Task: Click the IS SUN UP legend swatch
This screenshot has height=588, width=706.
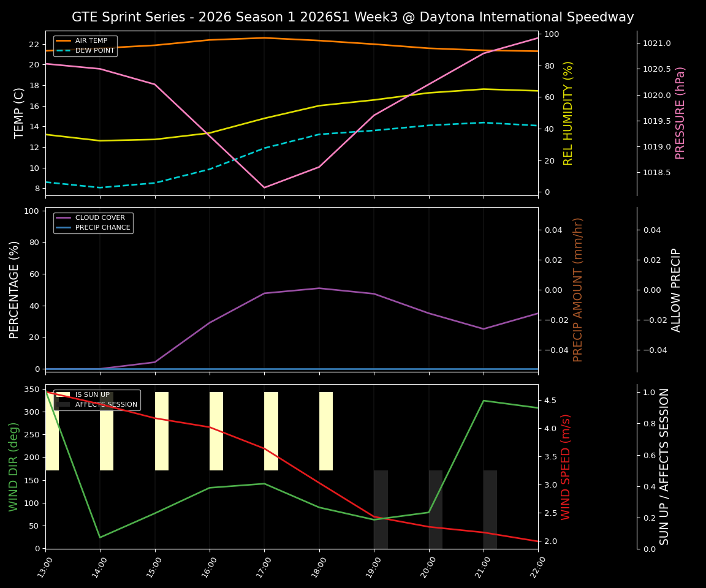Action: 63,394
